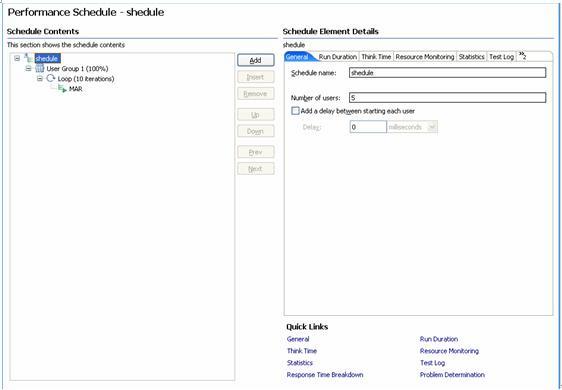Click the shedule root schedule icon
The image size is (562, 390).
(28, 58)
